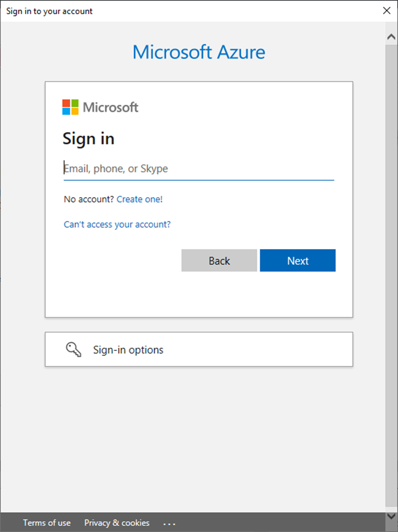The height and width of the screenshot is (532, 398).
Task: Click the vertical scrollbar thumb
Action: pyautogui.click(x=391, y=275)
